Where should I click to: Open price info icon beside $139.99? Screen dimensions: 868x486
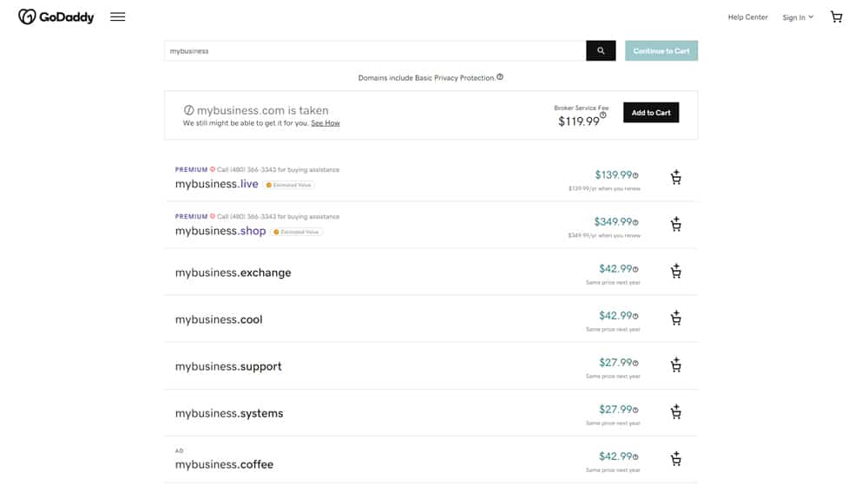(635, 175)
